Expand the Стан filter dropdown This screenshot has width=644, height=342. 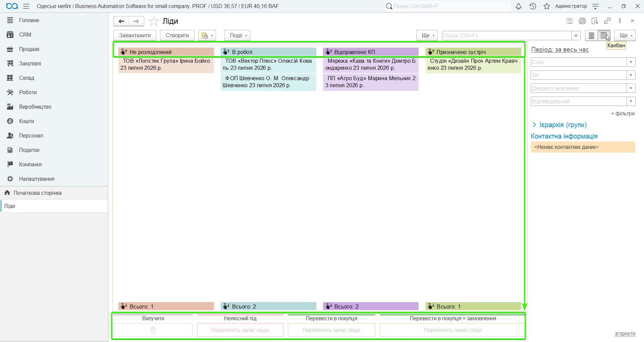click(x=631, y=62)
